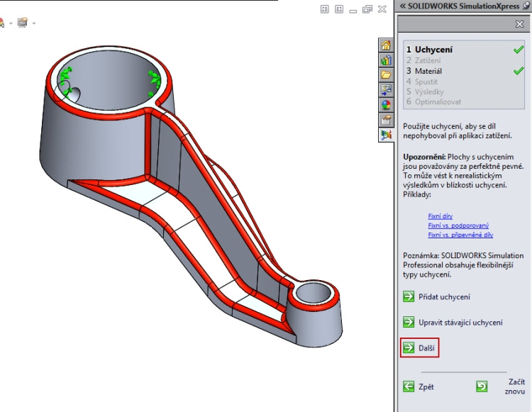
Task: Open the Fixní vs. podporovaný link
Action: (x=458, y=226)
